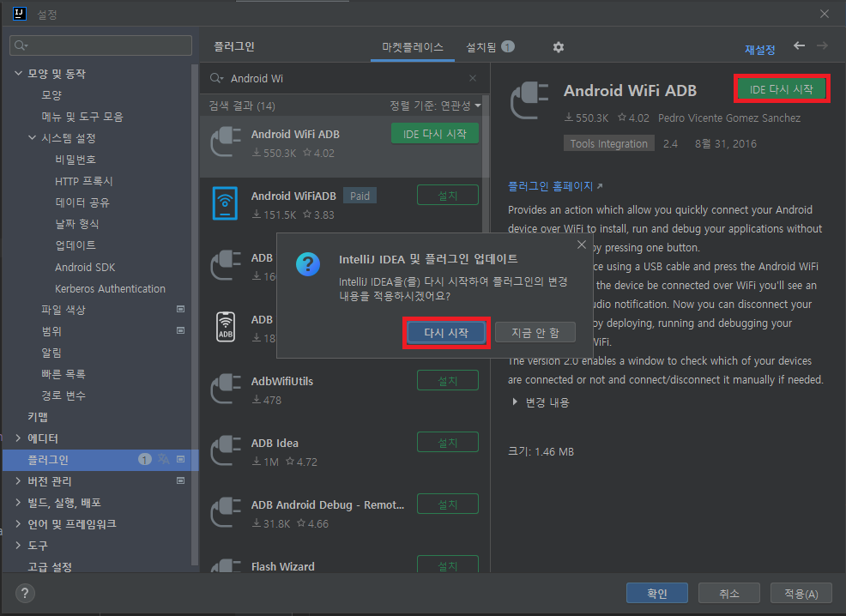Screen dimensions: 846x616
Task: Select the Android SDK settings item
Action: coord(85,267)
